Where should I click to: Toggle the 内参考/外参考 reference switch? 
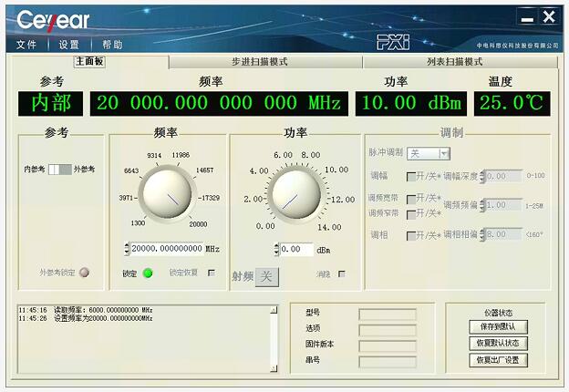click(59, 170)
